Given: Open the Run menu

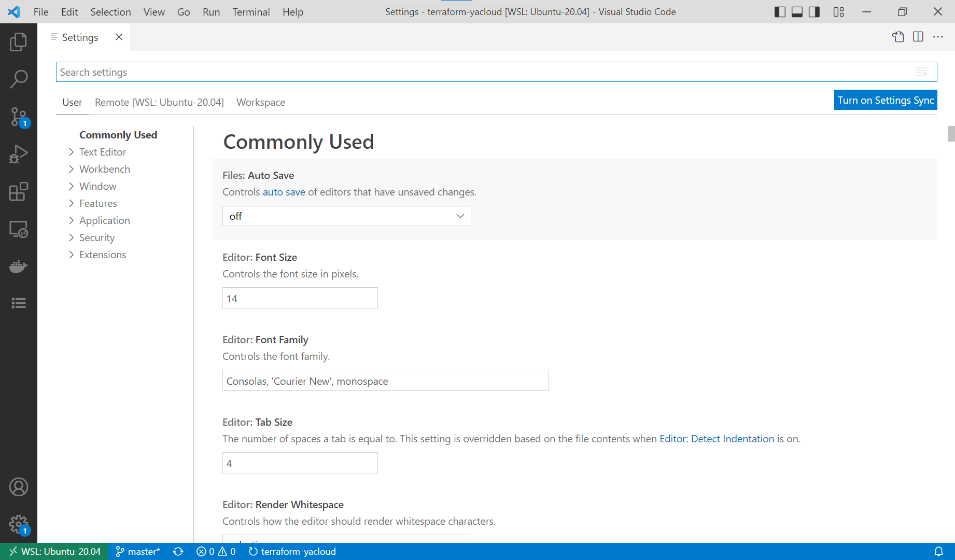Looking at the screenshot, I should click(211, 12).
